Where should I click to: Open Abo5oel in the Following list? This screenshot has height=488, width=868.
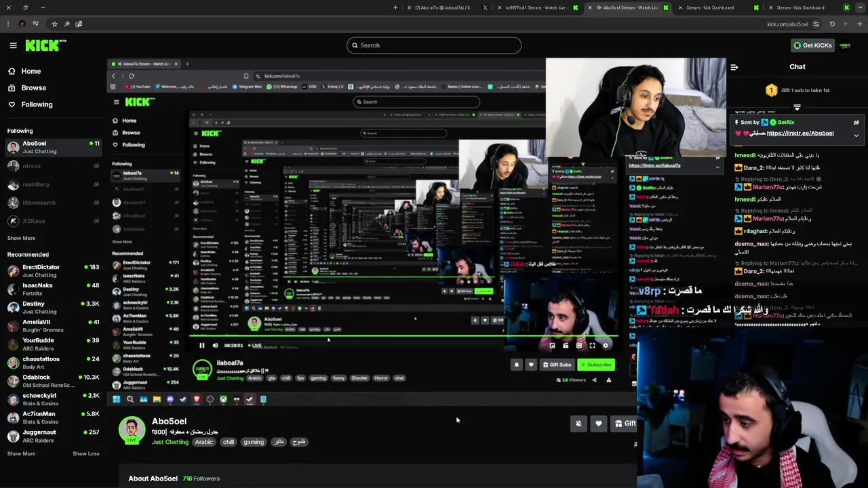click(53, 148)
